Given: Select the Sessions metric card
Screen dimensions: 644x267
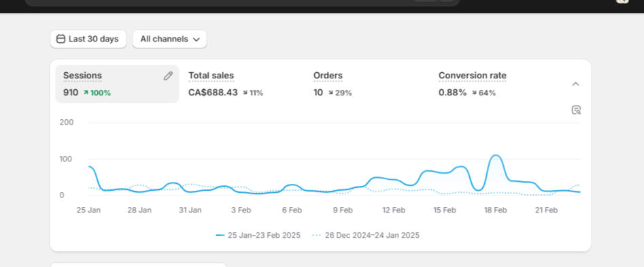Looking at the screenshot, I should pos(117,84).
